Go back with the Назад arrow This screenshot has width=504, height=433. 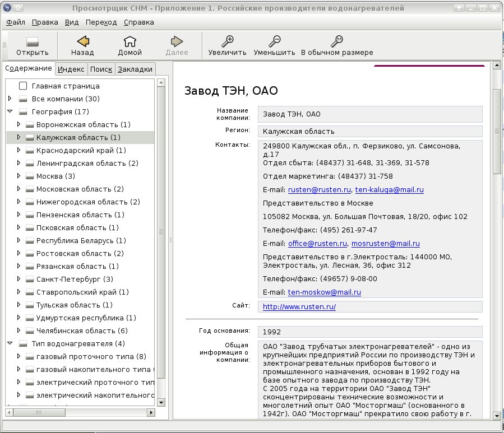pos(82,41)
